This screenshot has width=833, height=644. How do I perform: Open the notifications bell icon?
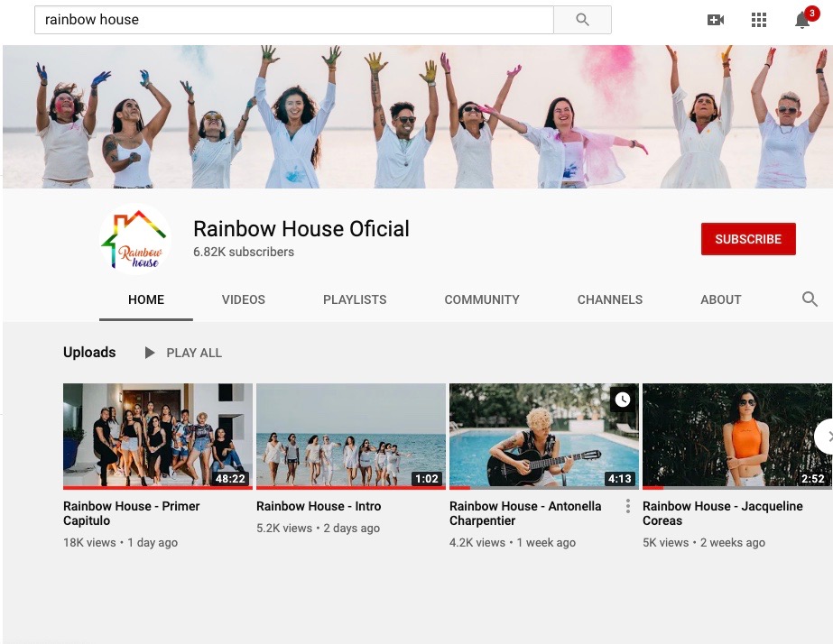point(801,20)
